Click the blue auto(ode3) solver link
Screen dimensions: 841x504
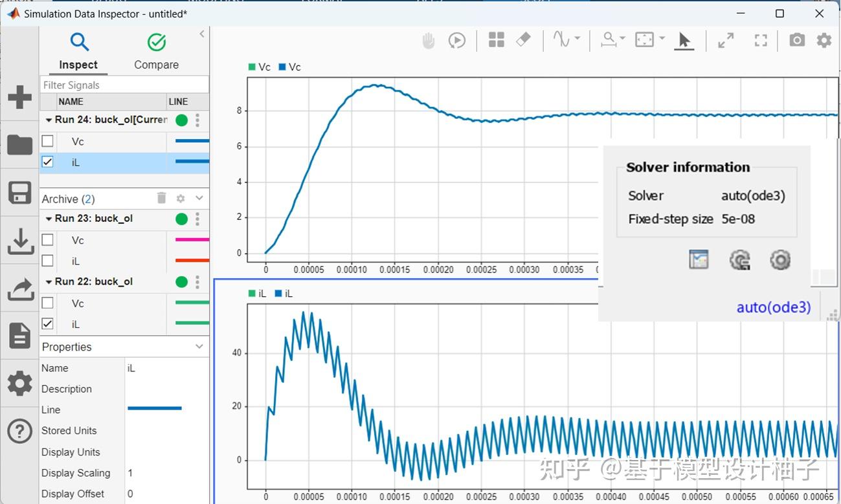click(774, 307)
